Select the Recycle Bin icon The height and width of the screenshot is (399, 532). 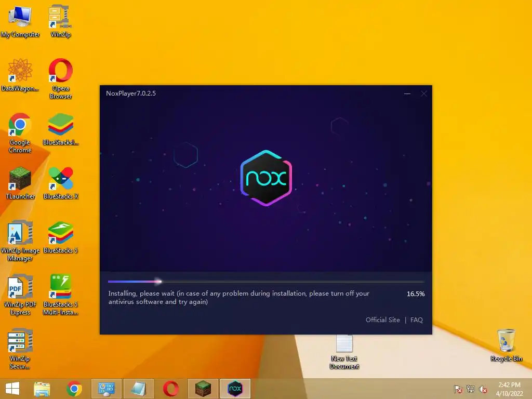[x=506, y=345]
